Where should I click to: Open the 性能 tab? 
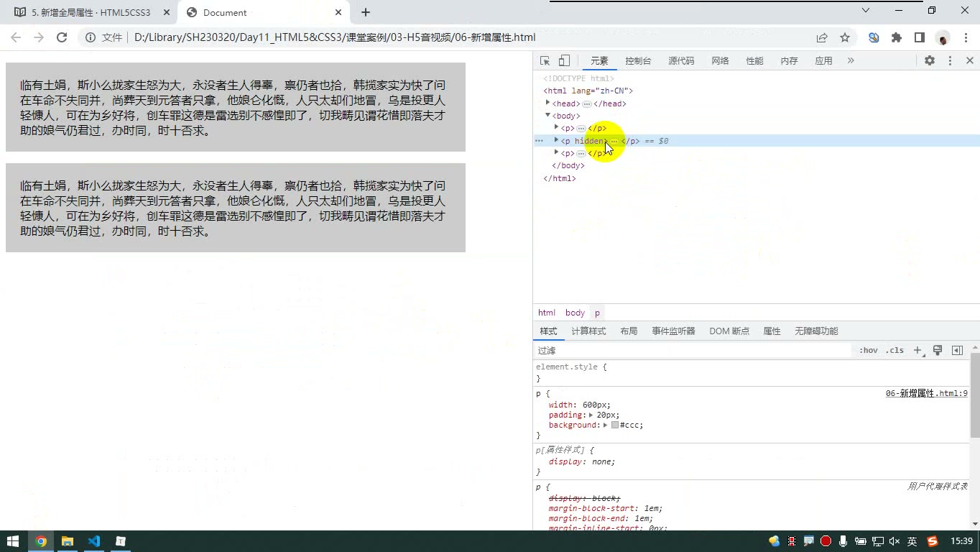click(754, 61)
